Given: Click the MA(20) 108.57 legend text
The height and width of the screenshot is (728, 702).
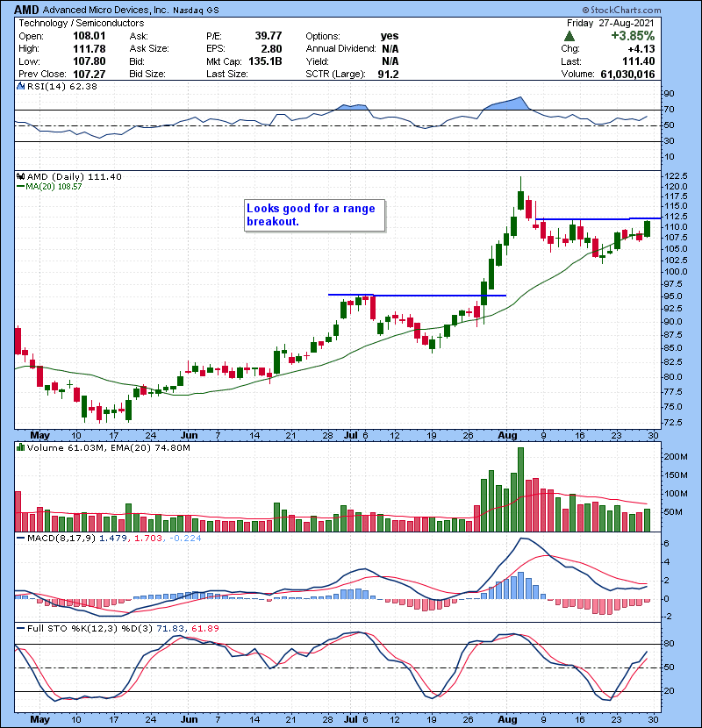Looking at the screenshot, I should click(54, 187).
